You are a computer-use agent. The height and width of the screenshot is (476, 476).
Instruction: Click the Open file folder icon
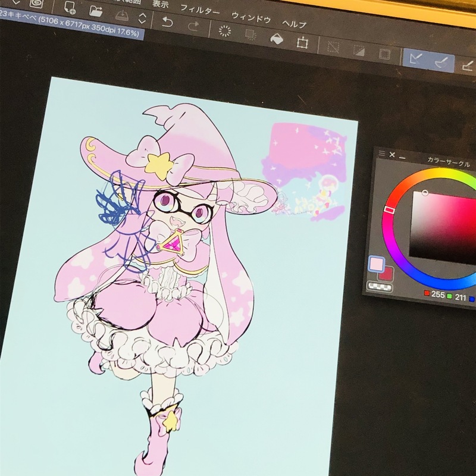tap(96, 11)
